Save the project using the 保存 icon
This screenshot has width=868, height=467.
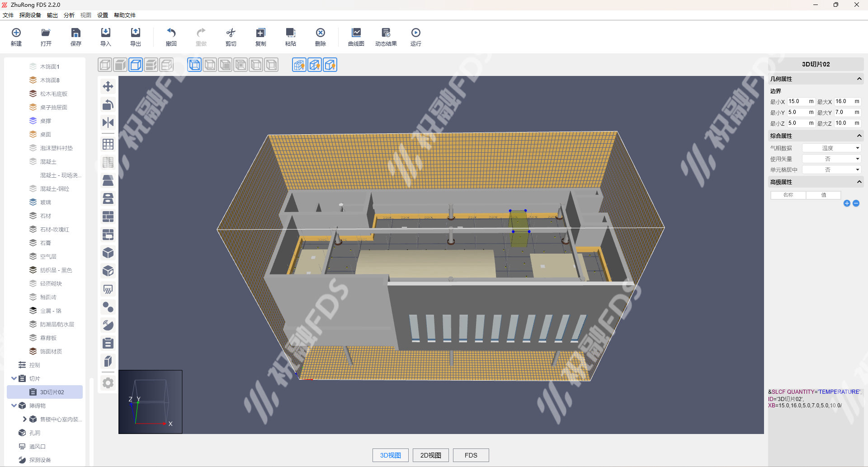[76, 33]
